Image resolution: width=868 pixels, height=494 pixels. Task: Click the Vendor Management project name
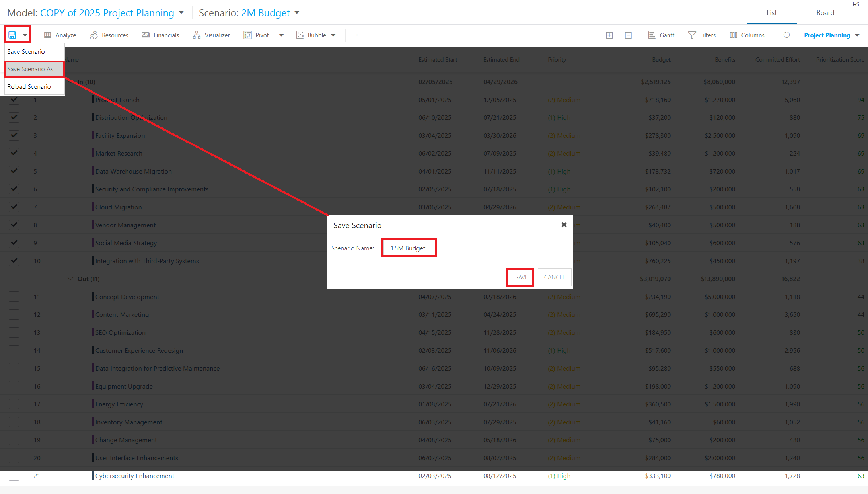point(126,225)
